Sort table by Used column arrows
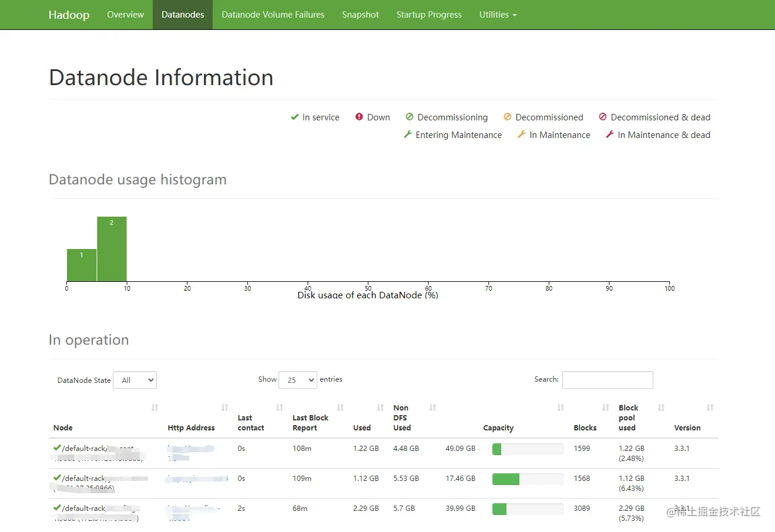The height and width of the screenshot is (532, 775). [380, 408]
